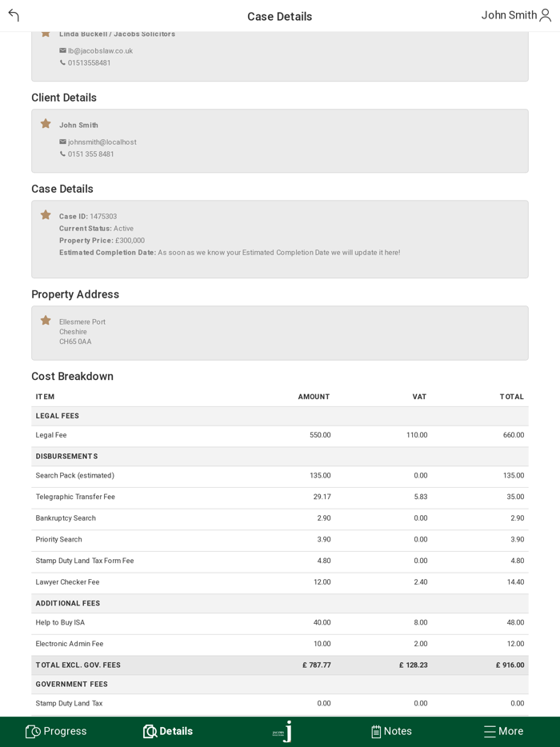560x747 pixels.
Task: Select the Help to Buy ISA row
Action: pos(279,622)
